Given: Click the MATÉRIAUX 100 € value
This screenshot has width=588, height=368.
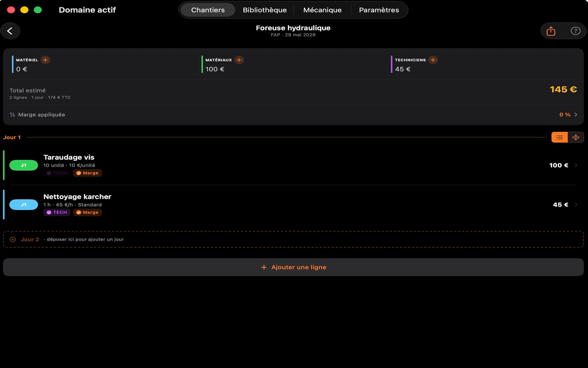Looking at the screenshot, I should [x=215, y=69].
